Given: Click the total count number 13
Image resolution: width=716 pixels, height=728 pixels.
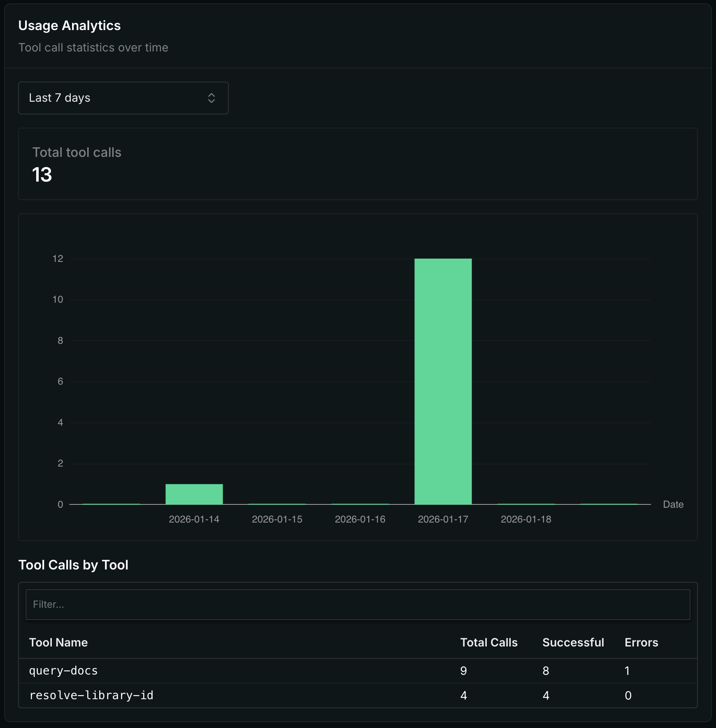Looking at the screenshot, I should tap(42, 175).
